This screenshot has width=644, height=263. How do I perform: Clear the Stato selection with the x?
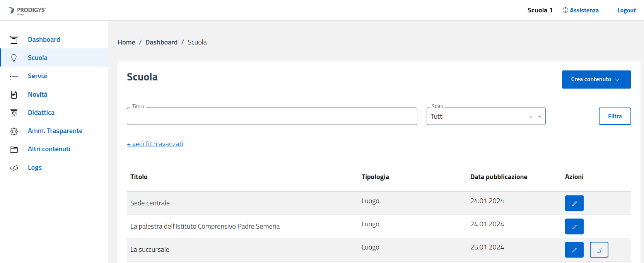tap(531, 116)
